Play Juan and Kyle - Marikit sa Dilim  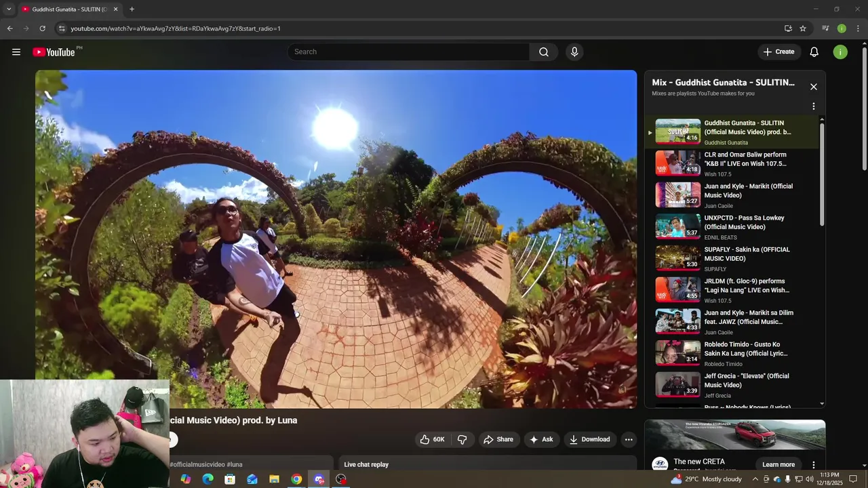[732, 322]
